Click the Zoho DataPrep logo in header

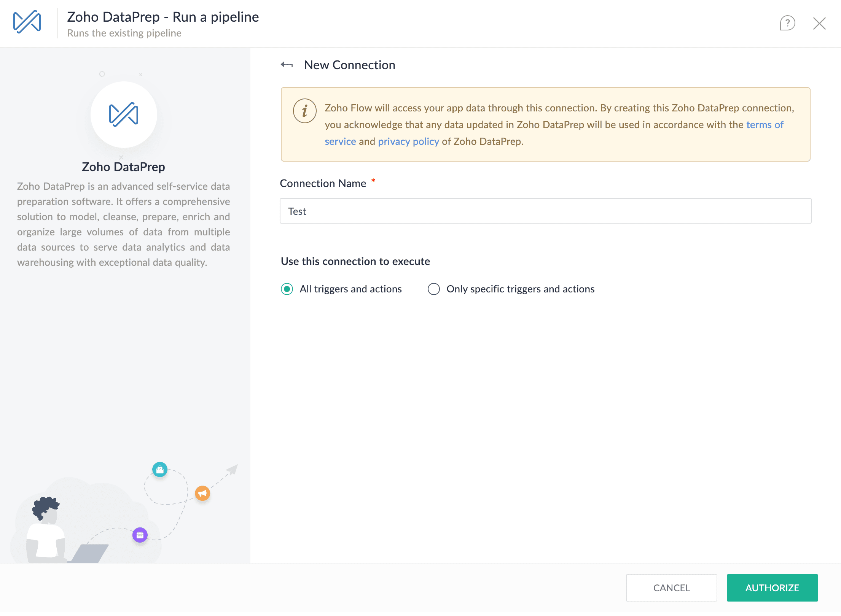(27, 22)
